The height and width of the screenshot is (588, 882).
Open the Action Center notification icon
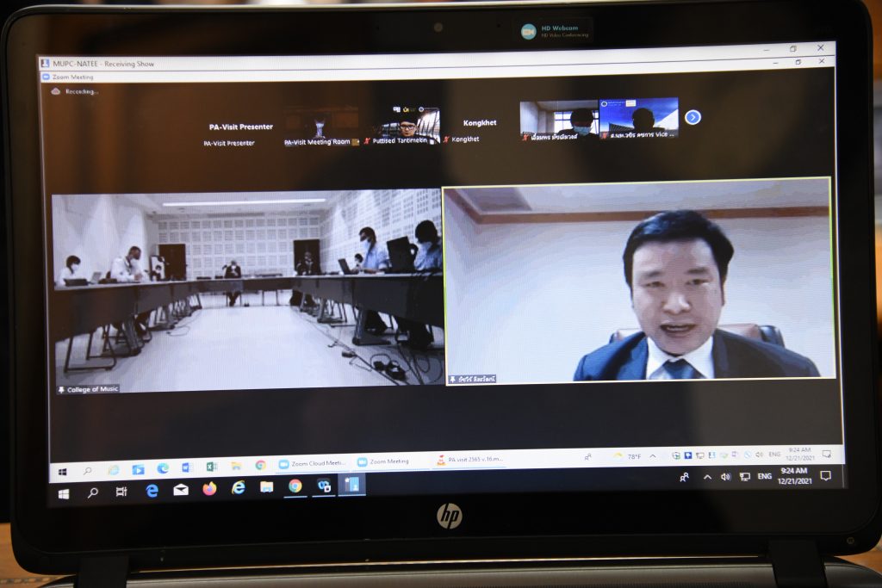[825, 475]
